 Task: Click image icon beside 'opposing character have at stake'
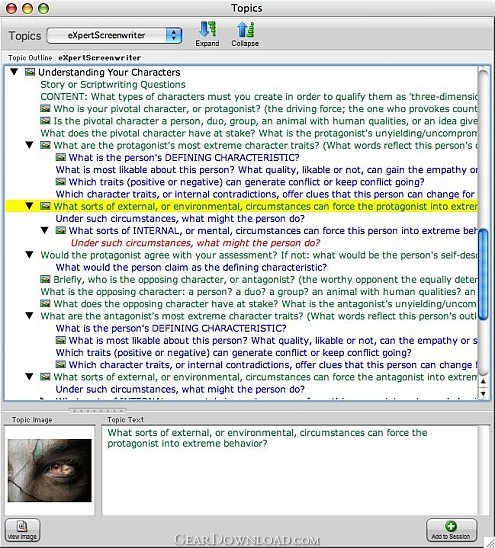[45, 304]
